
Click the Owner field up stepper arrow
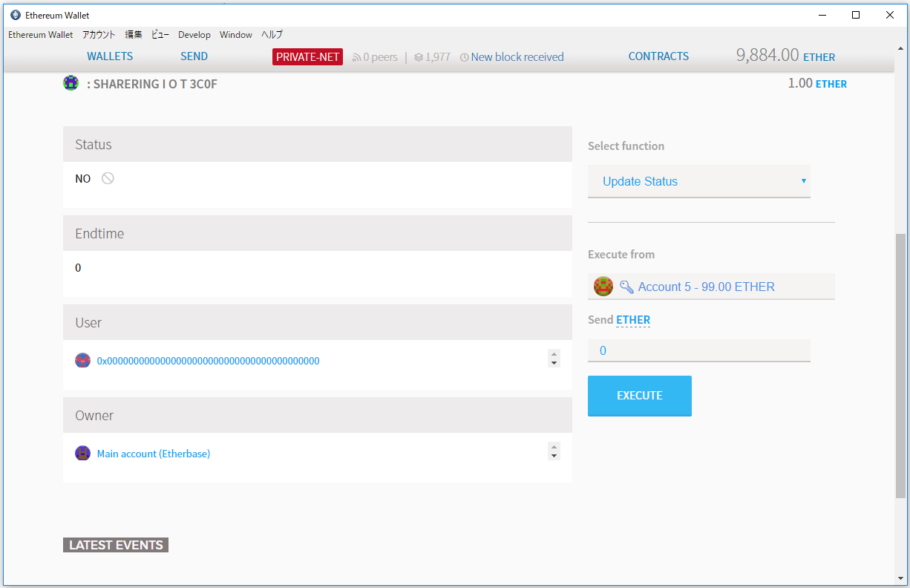tap(554, 447)
